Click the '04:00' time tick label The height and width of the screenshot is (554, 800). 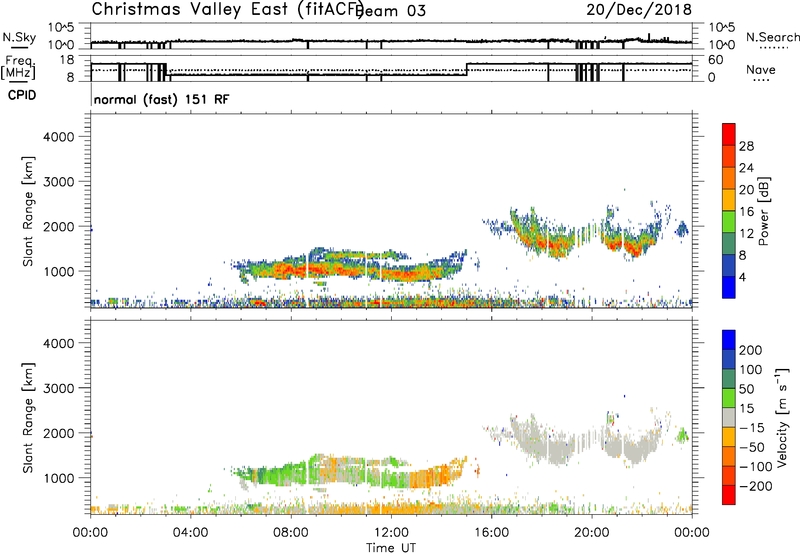point(191,533)
